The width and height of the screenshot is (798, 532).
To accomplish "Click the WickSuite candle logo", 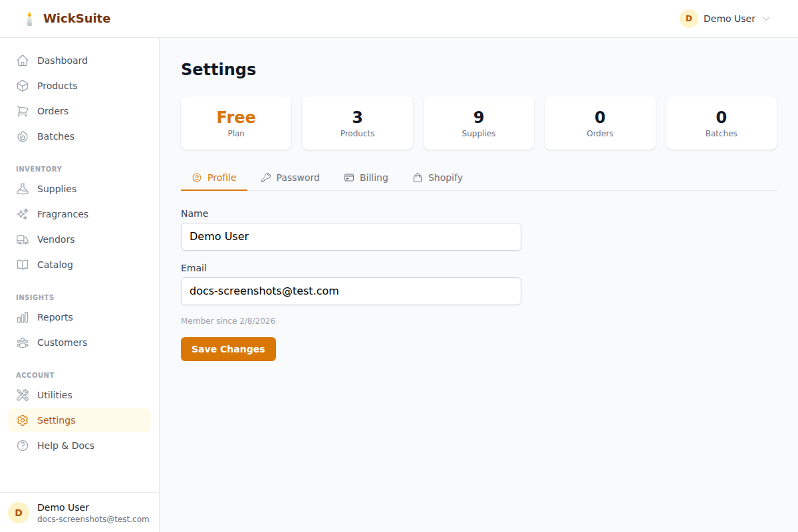I will tap(29, 18).
